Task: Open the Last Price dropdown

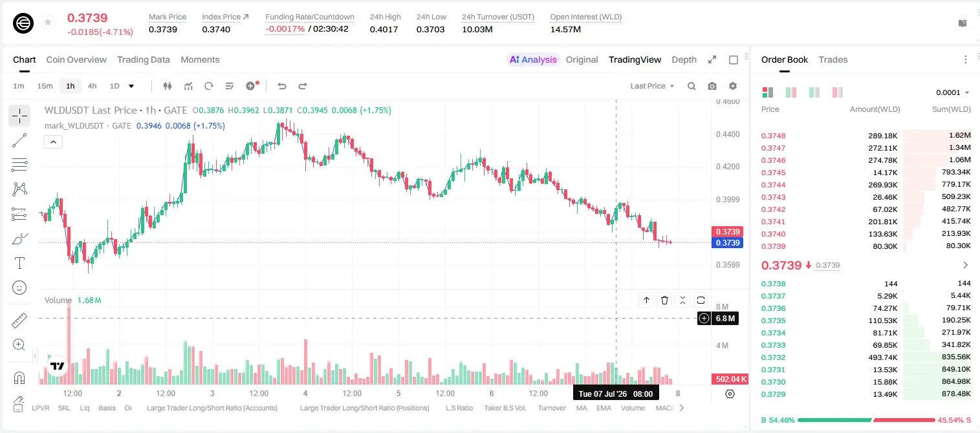Action: [652, 86]
